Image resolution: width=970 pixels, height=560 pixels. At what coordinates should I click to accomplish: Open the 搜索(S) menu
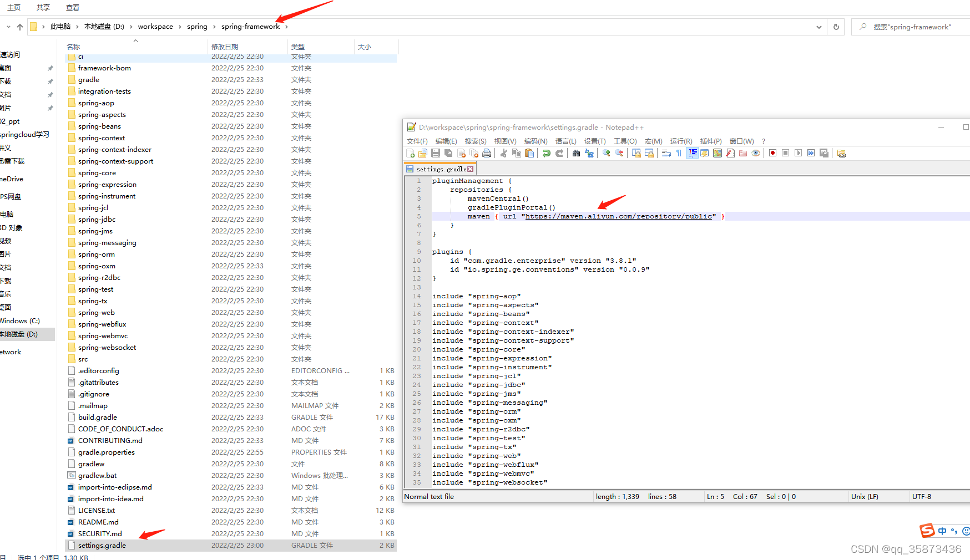476,141
